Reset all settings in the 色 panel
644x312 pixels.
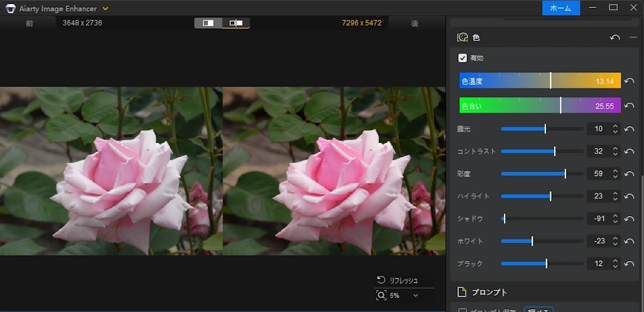click(615, 38)
